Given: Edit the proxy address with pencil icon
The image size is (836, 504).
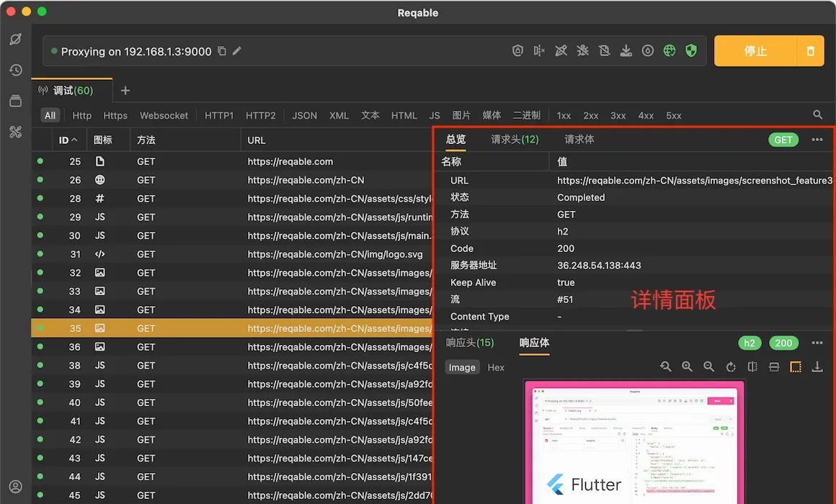Looking at the screenshot, I should click(236, 51).
